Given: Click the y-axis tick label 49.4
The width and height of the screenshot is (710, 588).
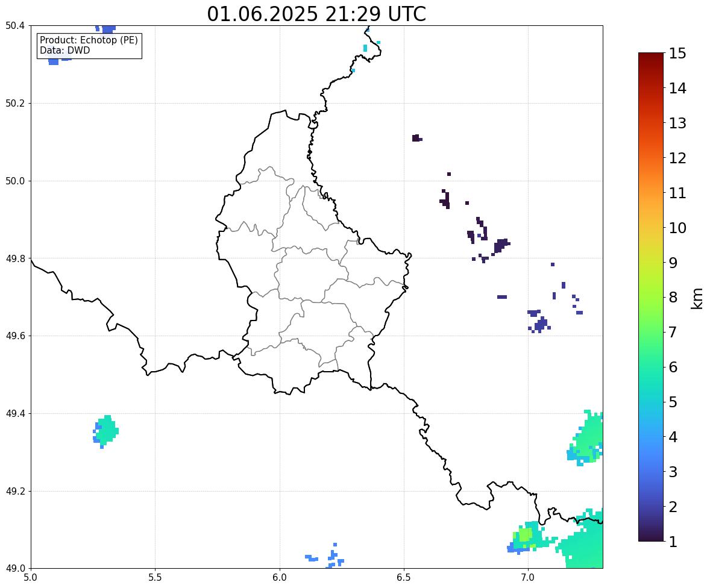Looking at the screenshot, I should [15, 414].
